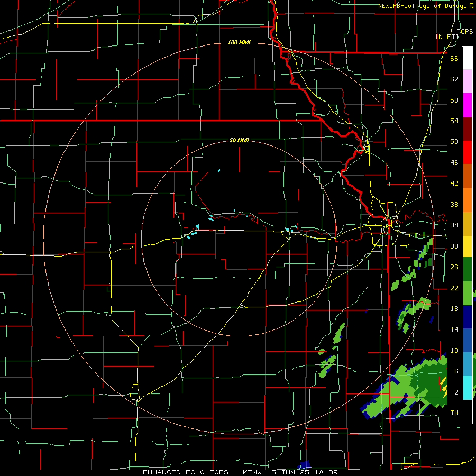The height and width of the screenshot is (476, 476).
Task: Click the '22' legend value
Action: (x=454, y=288)
